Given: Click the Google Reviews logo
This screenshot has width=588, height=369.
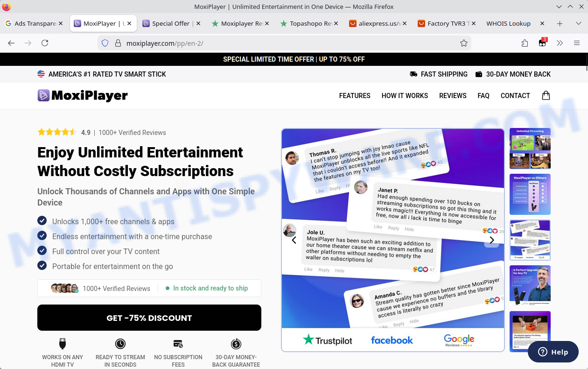Looking at the screenshot, I should [x=458, y=340].
